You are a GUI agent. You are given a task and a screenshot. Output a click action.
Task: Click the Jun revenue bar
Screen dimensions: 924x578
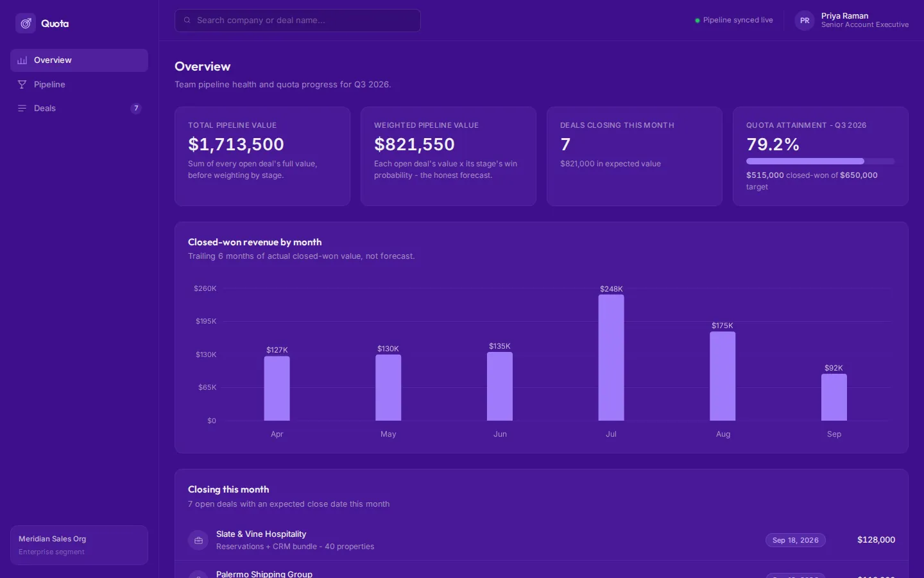pyautogui.click(x=500, y=387)
